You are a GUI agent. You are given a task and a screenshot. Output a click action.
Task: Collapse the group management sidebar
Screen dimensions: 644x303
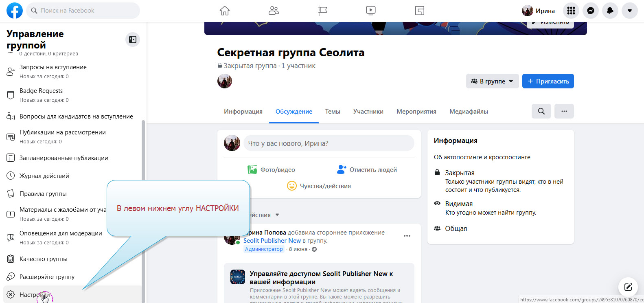click(133, 40)
